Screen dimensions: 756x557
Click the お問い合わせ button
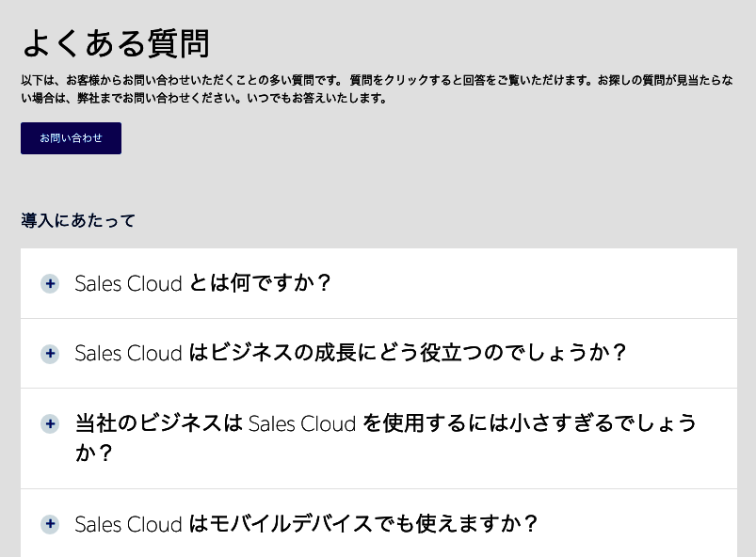point(71,138)
